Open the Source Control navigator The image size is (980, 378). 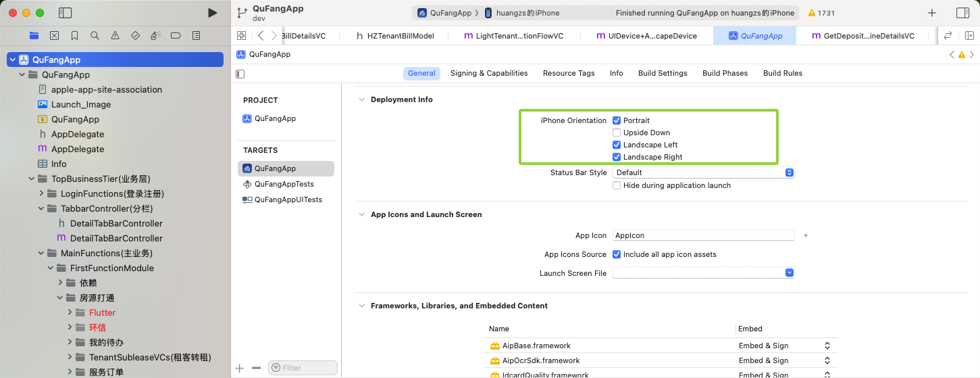pyautogui.click(x=55, y=35)
